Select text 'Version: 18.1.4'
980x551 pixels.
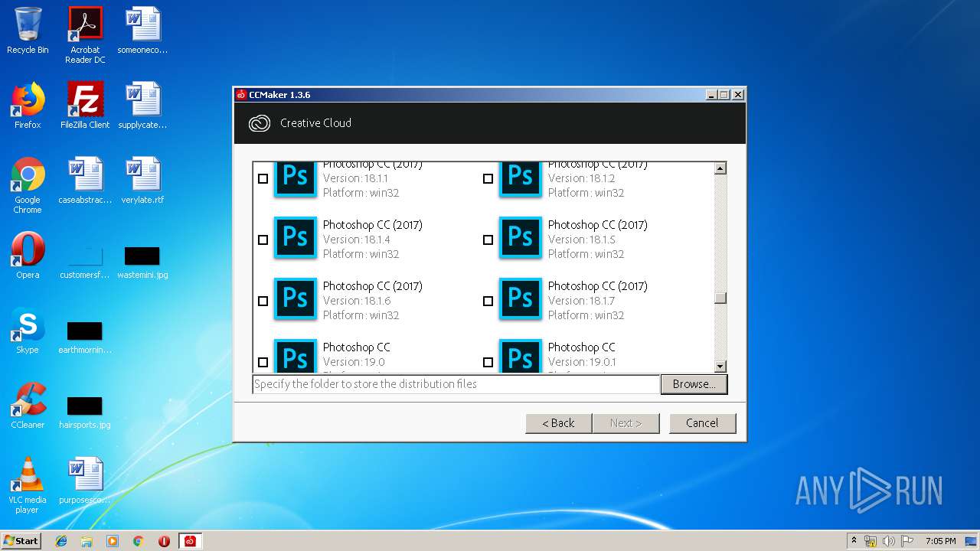coord(357,240)
